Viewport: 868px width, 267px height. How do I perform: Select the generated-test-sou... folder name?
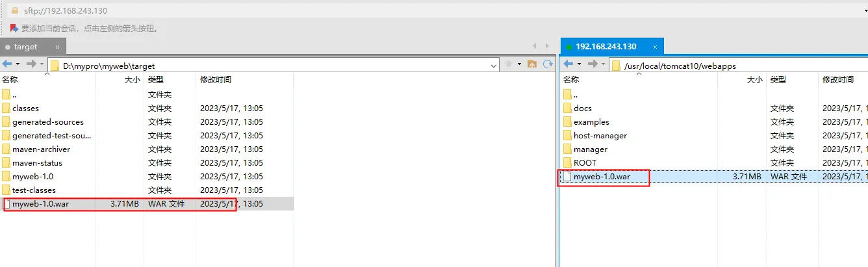coord(52,136)
